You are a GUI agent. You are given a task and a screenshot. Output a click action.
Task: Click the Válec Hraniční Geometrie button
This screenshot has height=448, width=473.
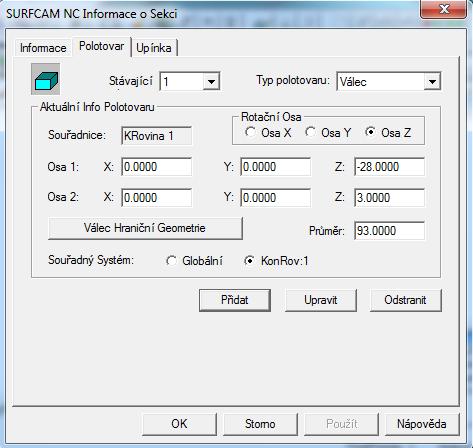coord(145,228)
